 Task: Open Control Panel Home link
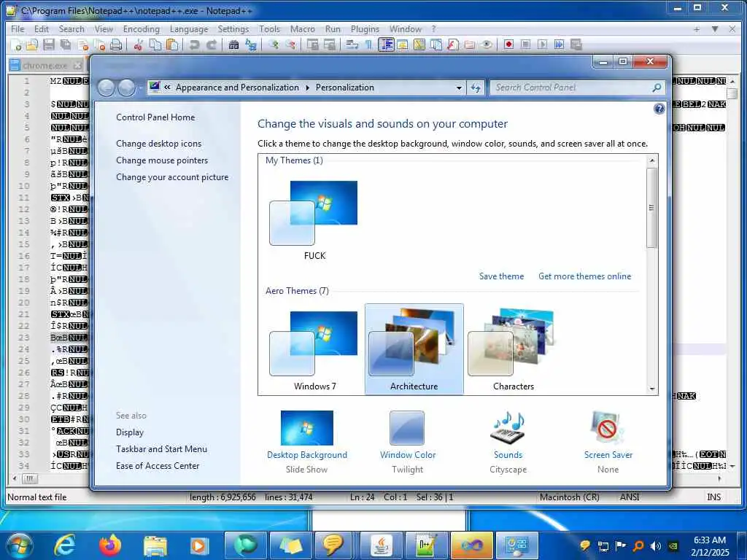tap(155, 117)
